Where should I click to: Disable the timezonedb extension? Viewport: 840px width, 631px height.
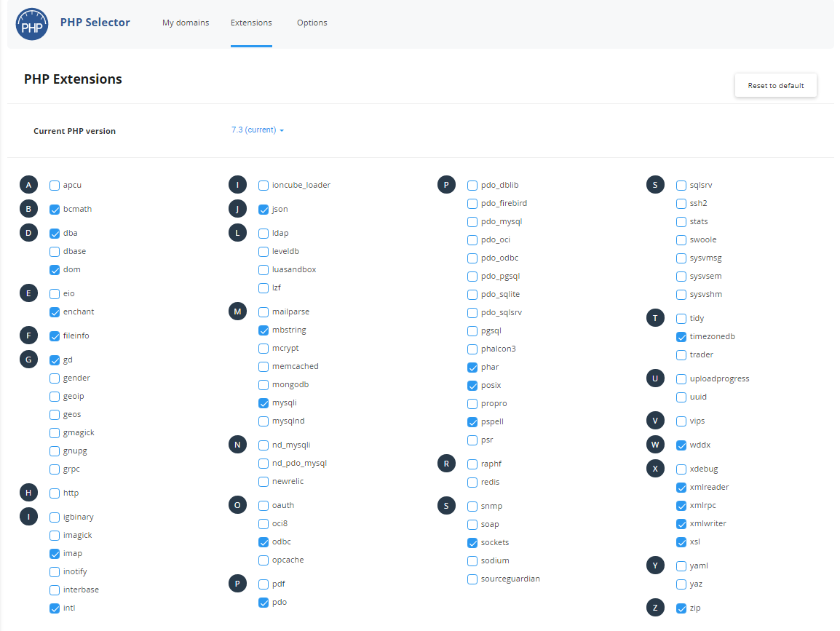click(x=681, y=337)
